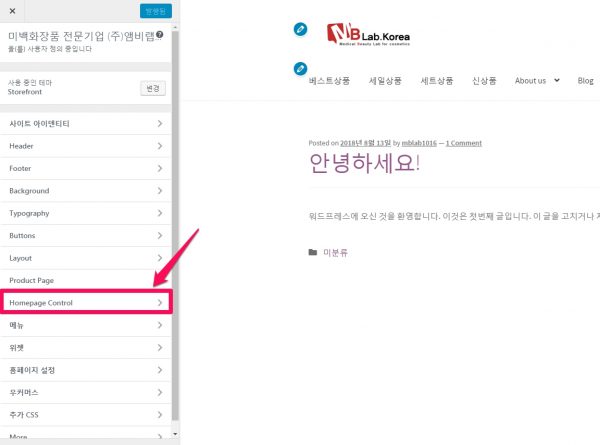Open the 세트상품 menu link
Viewport: 600px width, 445px height.
coord(437,81)
